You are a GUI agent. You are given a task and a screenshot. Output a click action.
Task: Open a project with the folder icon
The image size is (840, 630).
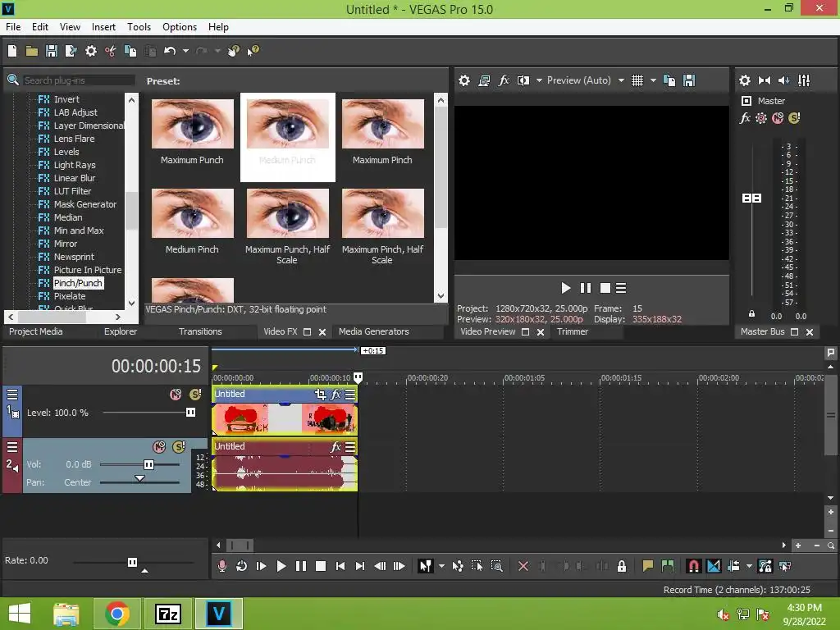[x=32, y=51]
